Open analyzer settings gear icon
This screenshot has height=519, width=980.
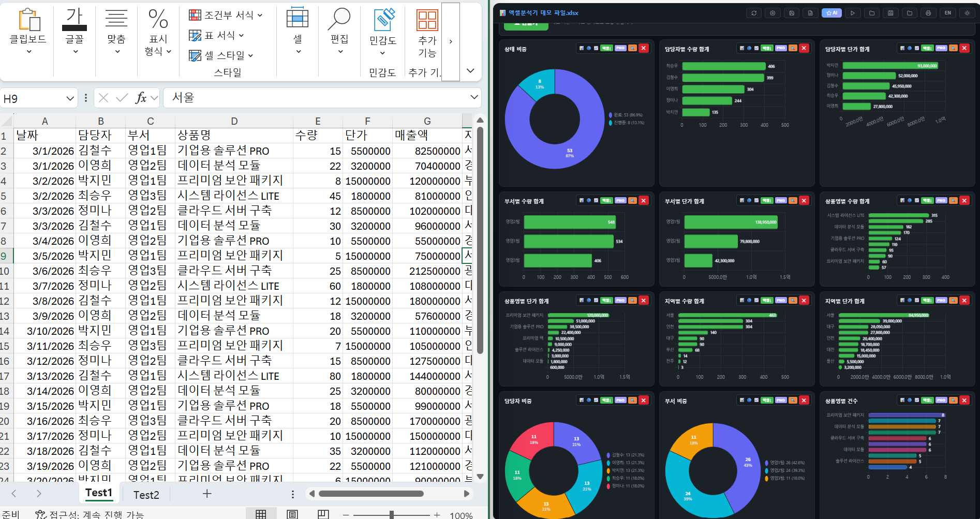coord(773,13)
